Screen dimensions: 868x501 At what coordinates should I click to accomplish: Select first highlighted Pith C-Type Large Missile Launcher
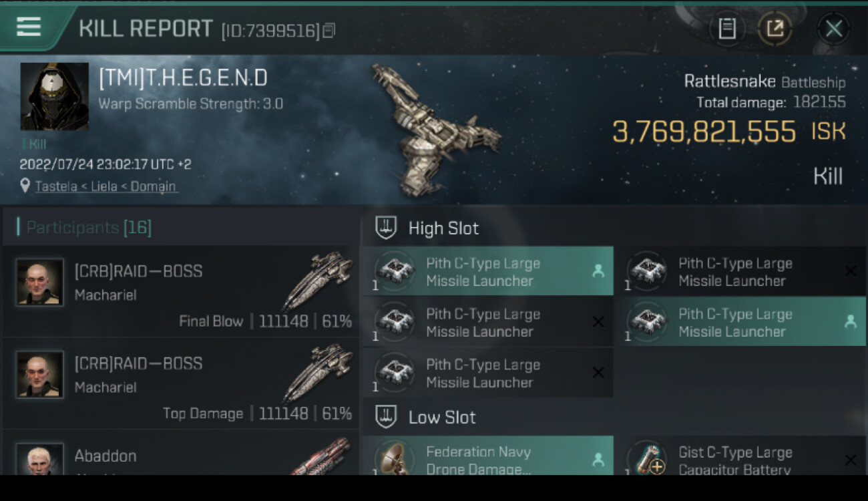(488, 271)
